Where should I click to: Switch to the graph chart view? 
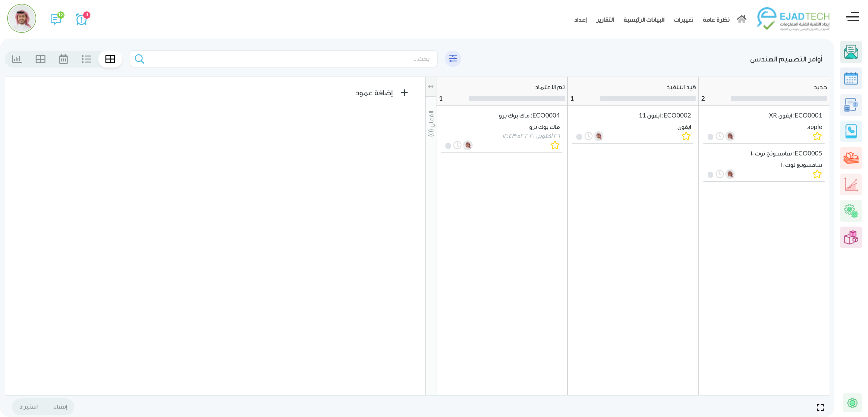(17, 59)
